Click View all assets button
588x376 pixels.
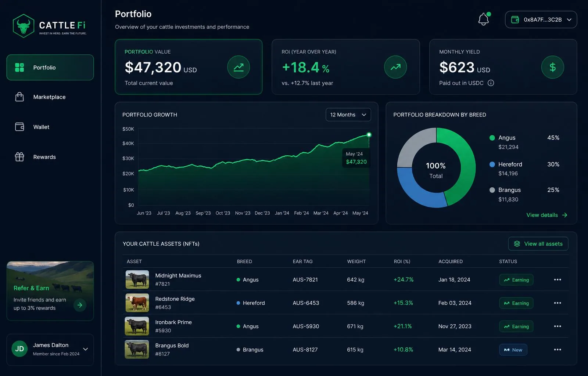pos(538,244)
